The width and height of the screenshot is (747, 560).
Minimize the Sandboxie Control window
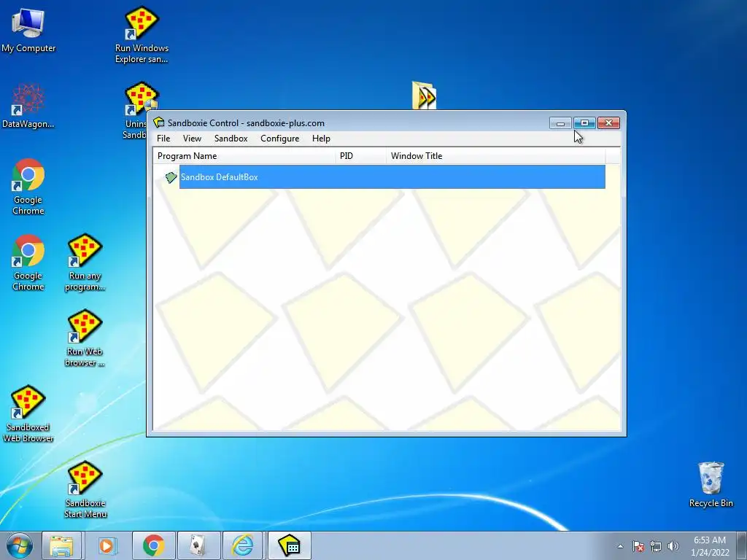click(560, 123)
